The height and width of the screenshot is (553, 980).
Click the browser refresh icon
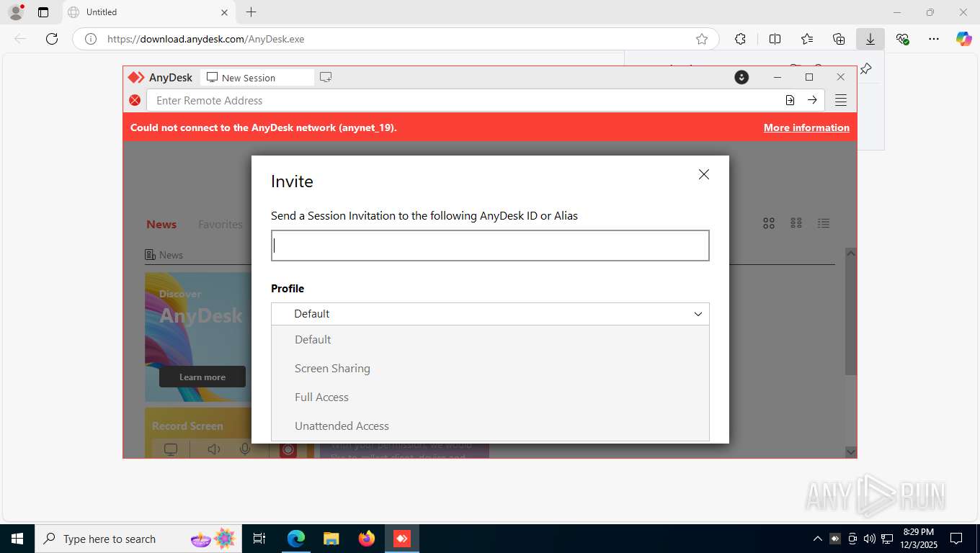coord(52,39)
